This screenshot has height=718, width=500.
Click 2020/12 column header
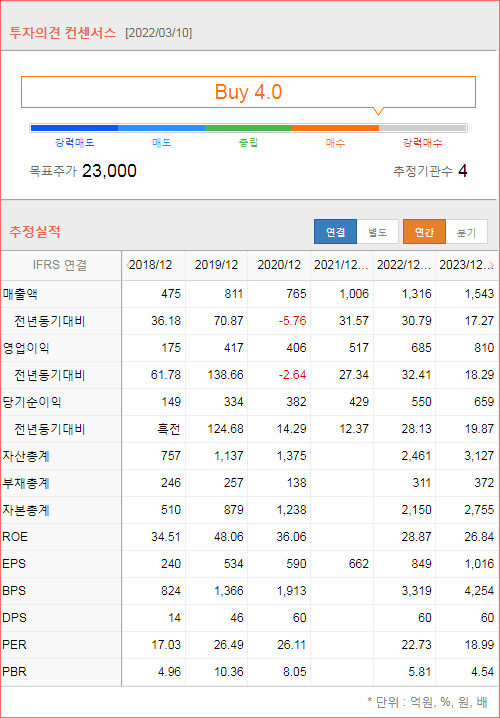pyautogui.click(x=279, y=265)
